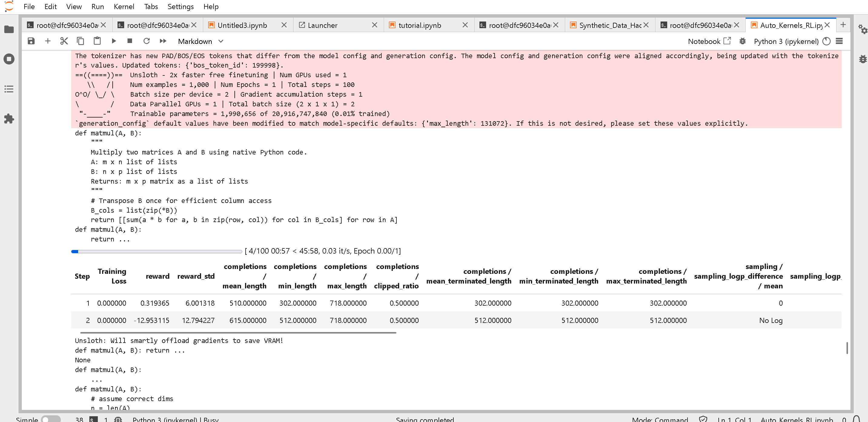Restart kernel and run all cells
Viewport: 868px width, 422px height.
(x=163, y=41)
